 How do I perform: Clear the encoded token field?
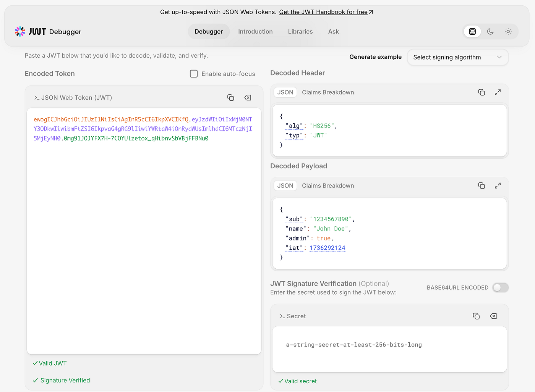[x=248, y=98]
